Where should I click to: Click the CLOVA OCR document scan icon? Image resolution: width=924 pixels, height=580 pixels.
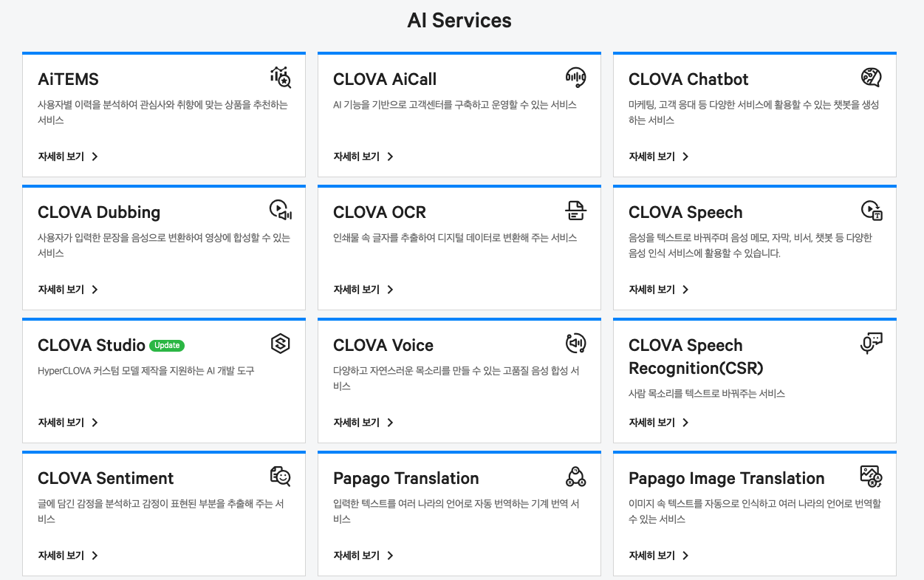pos(575,210)
